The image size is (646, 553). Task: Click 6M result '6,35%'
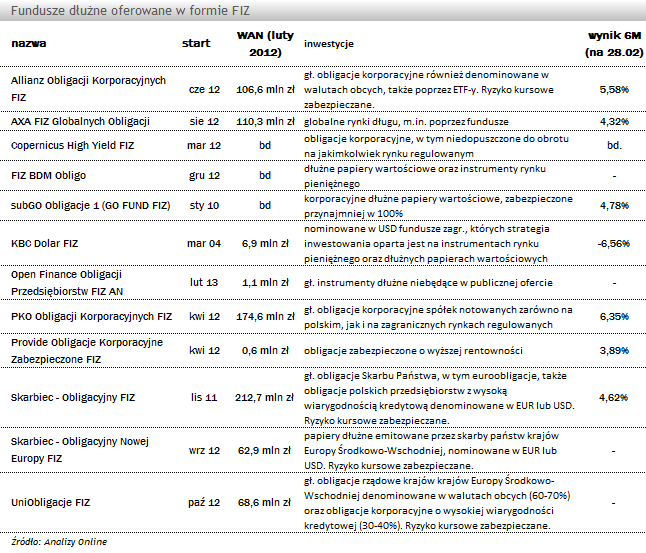(614, 316)
